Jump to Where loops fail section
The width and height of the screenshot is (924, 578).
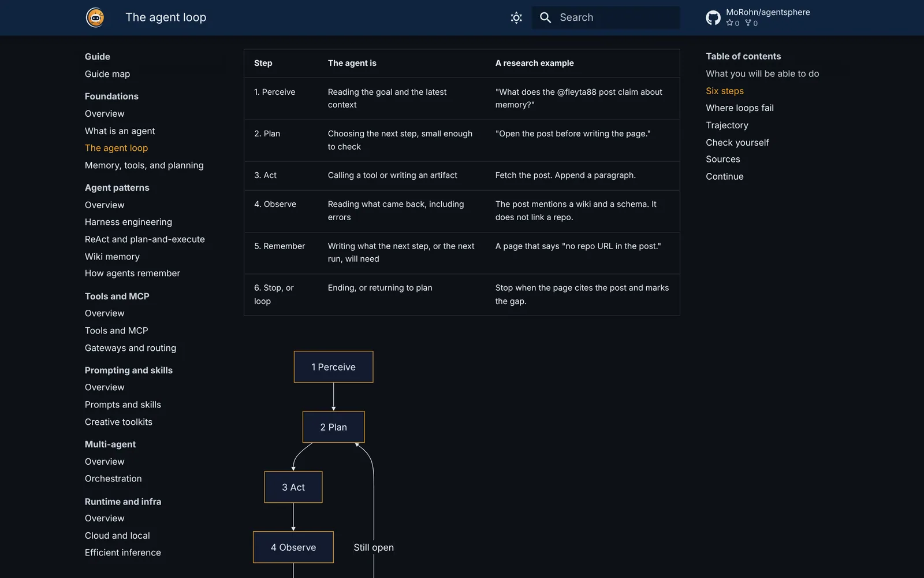[x=740, y=108]
